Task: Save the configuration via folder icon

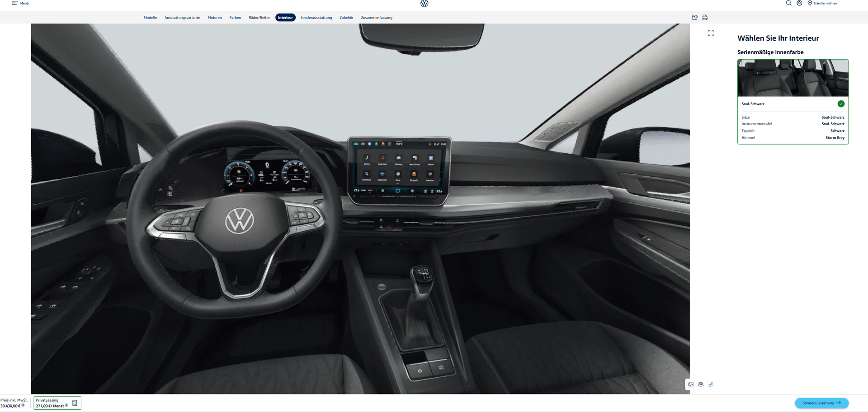Action: point(695,18)
